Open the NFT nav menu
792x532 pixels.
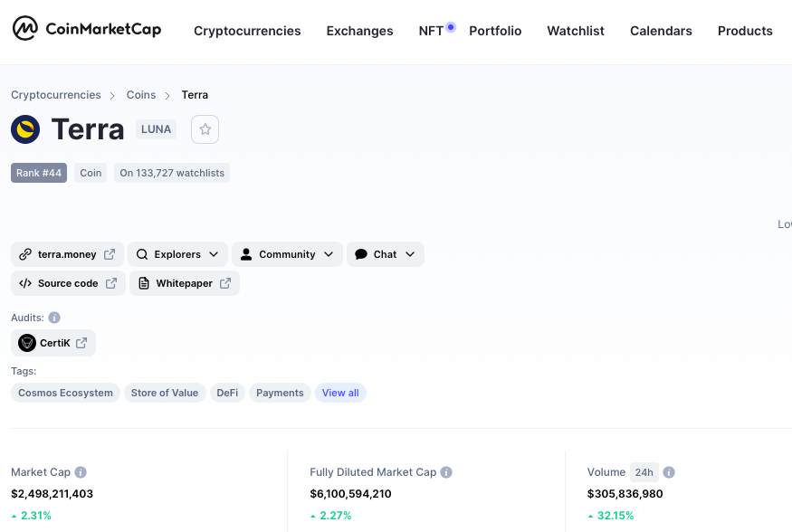coord(431,31)
